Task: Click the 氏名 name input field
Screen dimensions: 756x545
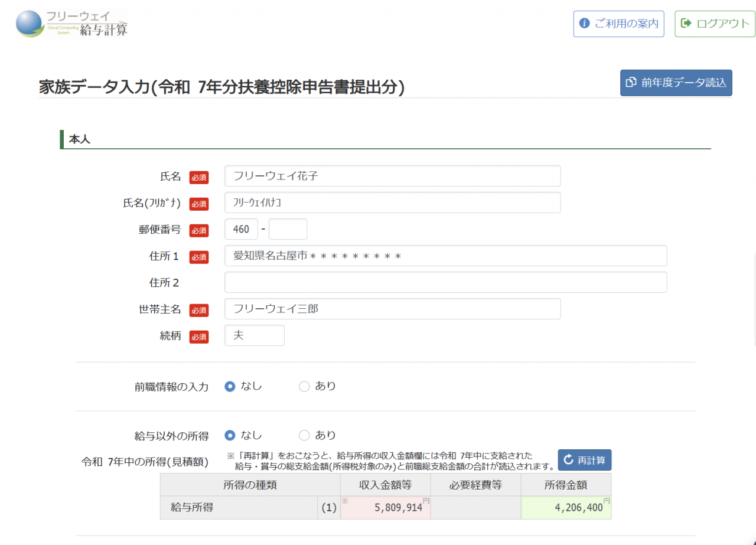Action: (x=392, y=176)
